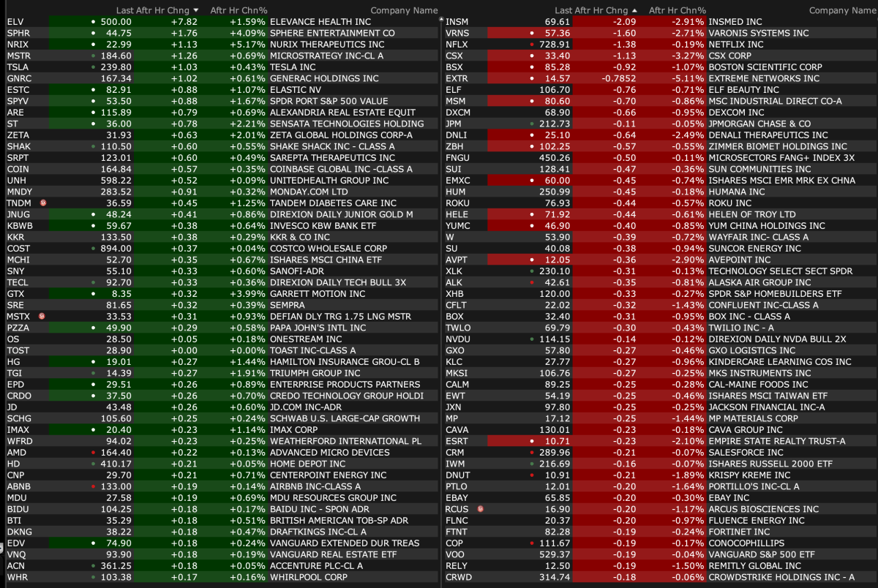The width and height of the screenshot is (878, 588).
Task: Select the CRWD row at bottom right
Action: pyautogui.click(x=458, y=577)
